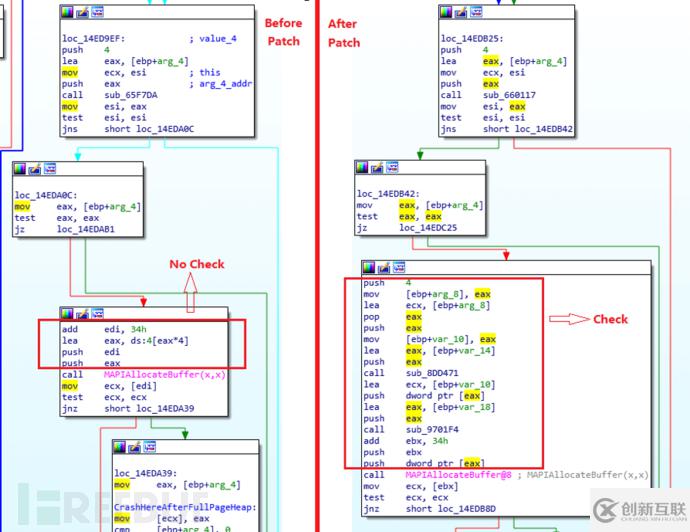The width and height of the screenshot is (690, 532).
Task: Open the node color icon on loc_14EDB42 block
Action: 362,167
